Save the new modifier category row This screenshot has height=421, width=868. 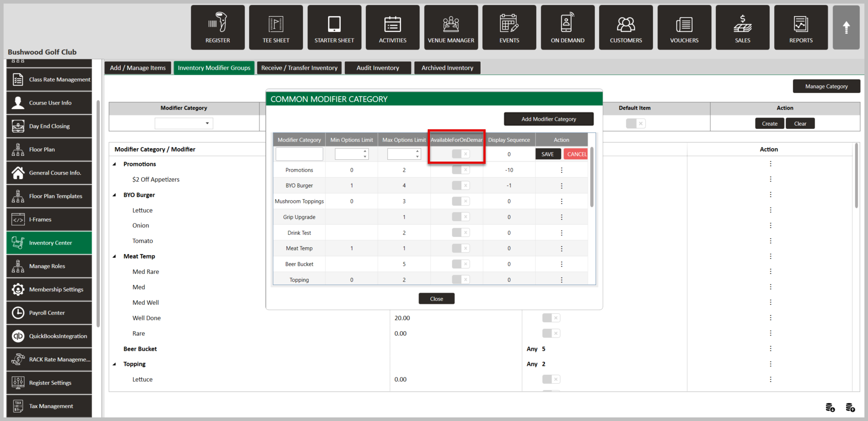(548, 154)
